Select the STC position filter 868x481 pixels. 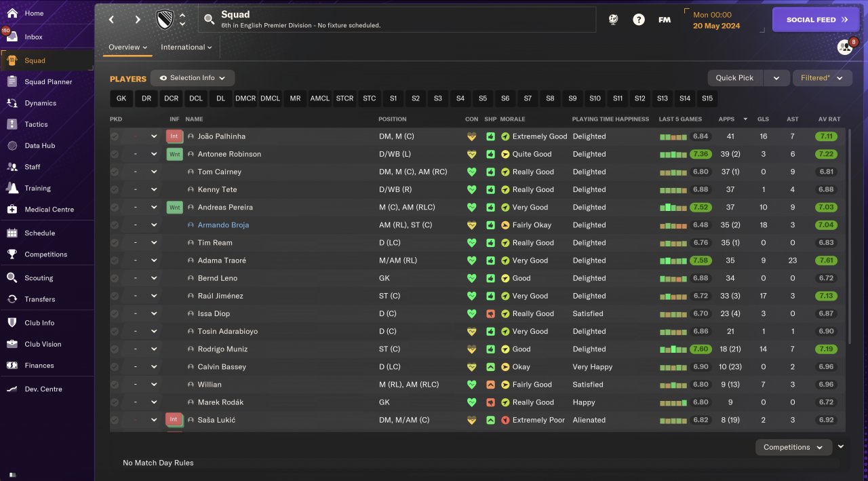click(x=369, y=98)
